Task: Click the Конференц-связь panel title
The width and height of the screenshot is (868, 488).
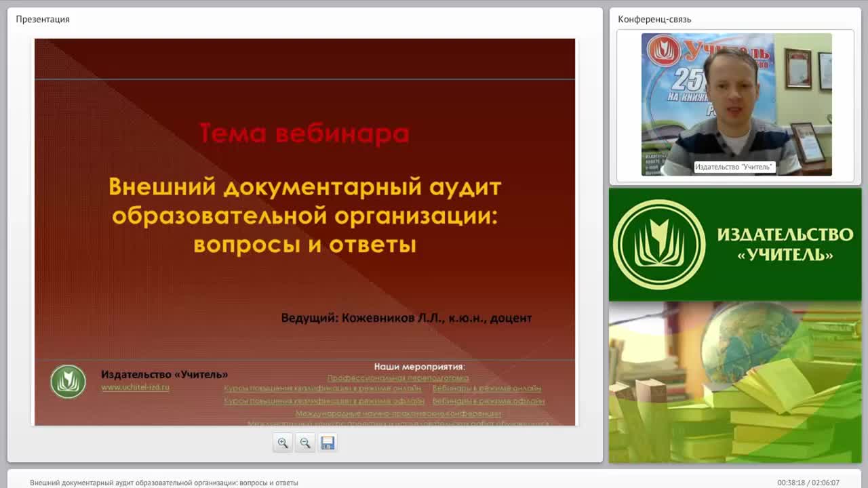Action: [x=654, y=19]
